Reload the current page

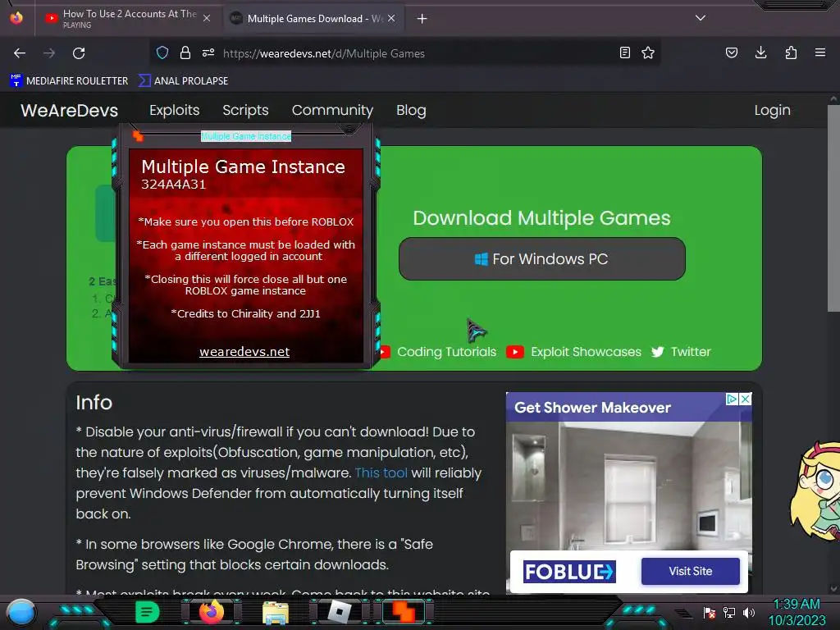79,53
